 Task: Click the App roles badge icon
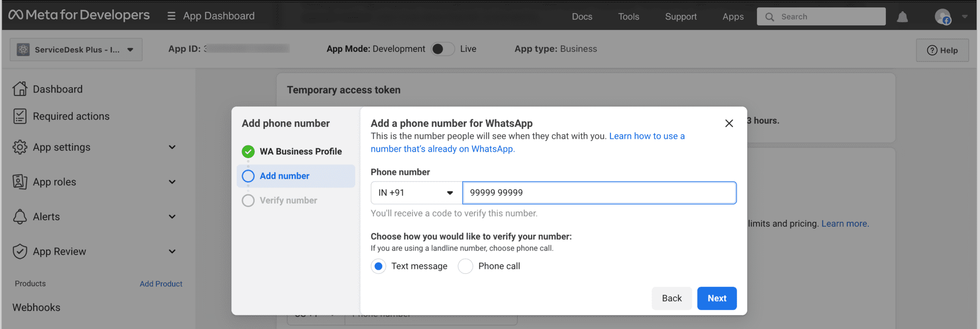point(20,182)
